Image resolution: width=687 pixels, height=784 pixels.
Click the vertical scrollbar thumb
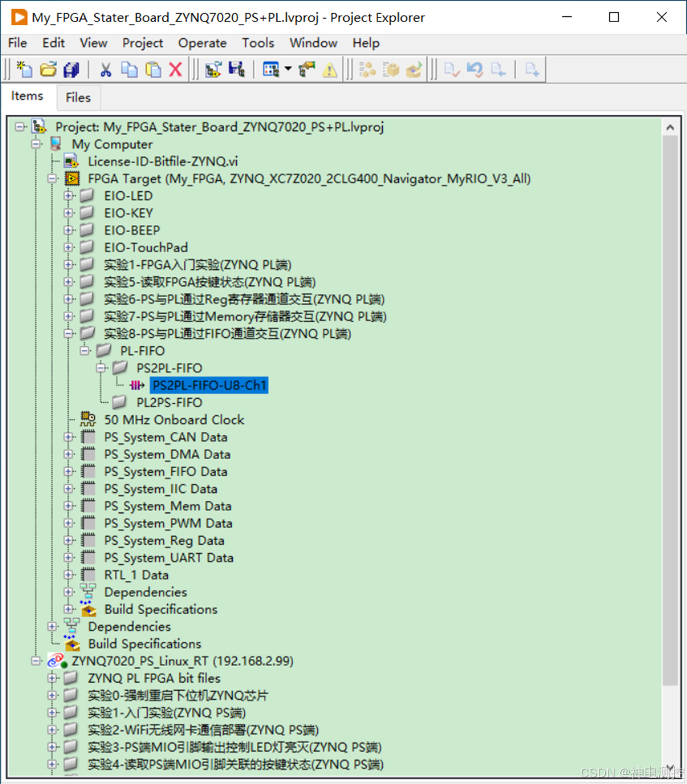click(x=670, y=410)
